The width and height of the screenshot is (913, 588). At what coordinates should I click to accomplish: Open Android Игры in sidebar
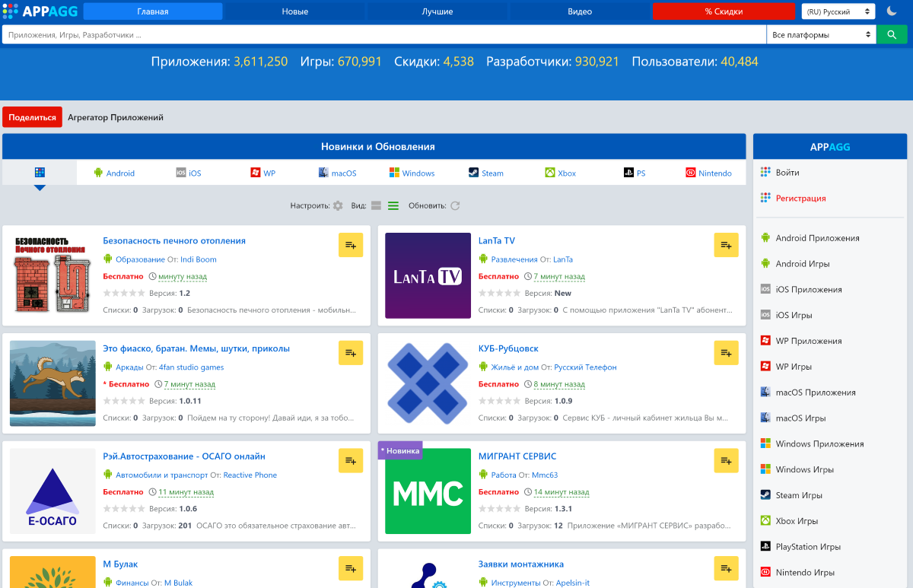[x=803, y=264]
